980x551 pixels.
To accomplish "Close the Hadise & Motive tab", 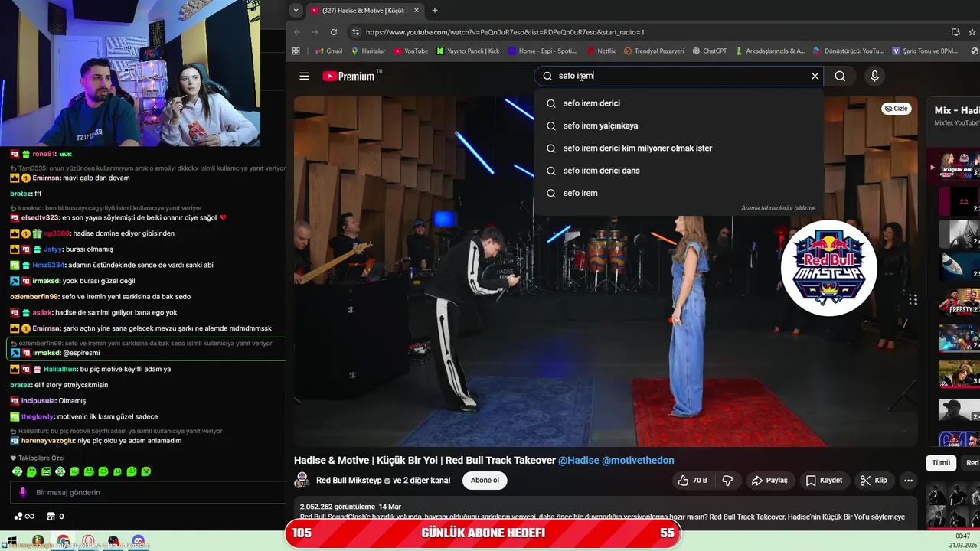I will (416, 10).
